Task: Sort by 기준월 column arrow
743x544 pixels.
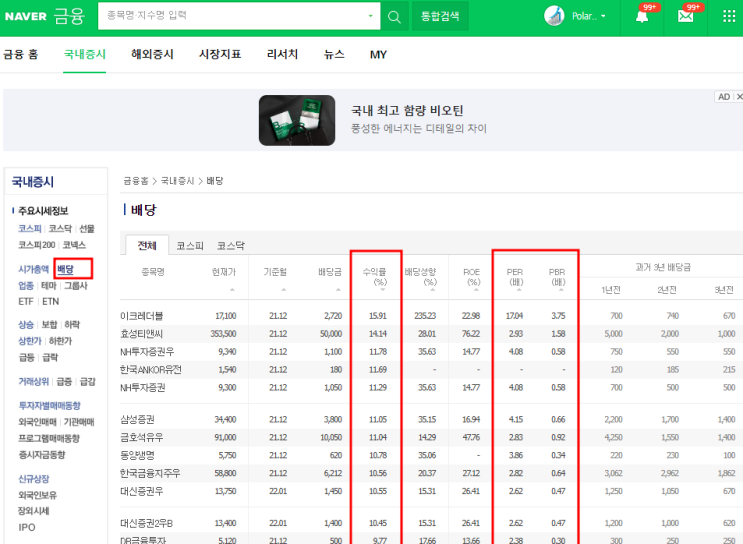Action: coord(283,290)
